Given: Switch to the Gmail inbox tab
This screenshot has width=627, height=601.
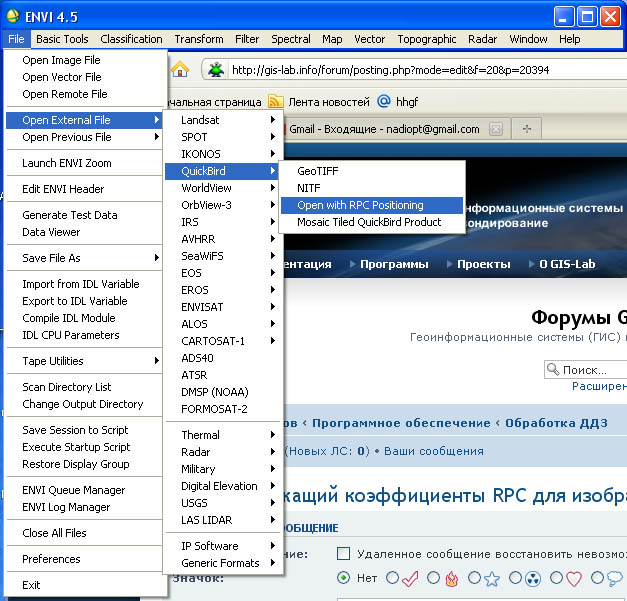Looking at the screenshot, I should pos(384,129).
